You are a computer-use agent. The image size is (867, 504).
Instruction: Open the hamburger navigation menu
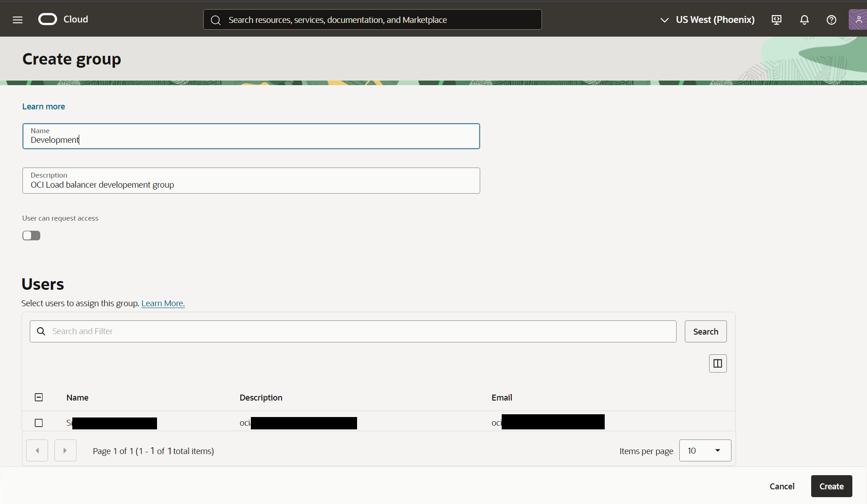tap(17, 20)
